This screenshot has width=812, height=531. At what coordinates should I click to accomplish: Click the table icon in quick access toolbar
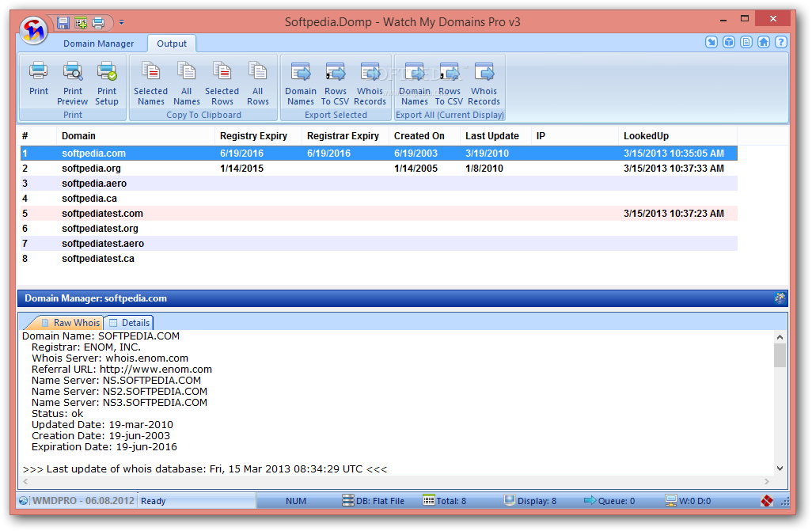80,22
